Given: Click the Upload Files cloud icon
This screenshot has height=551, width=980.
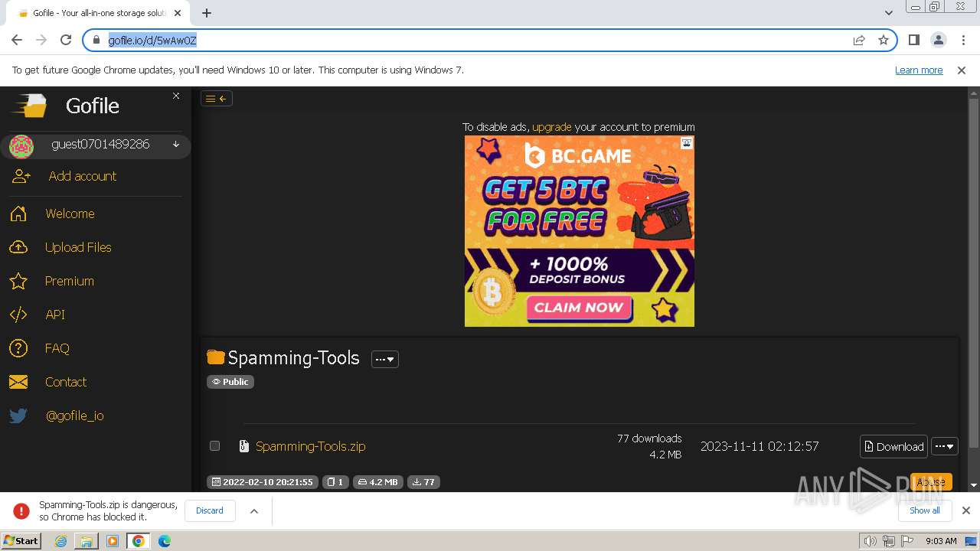Looking at the screenshot, I should pyautogui.click(x=18, y=247).
